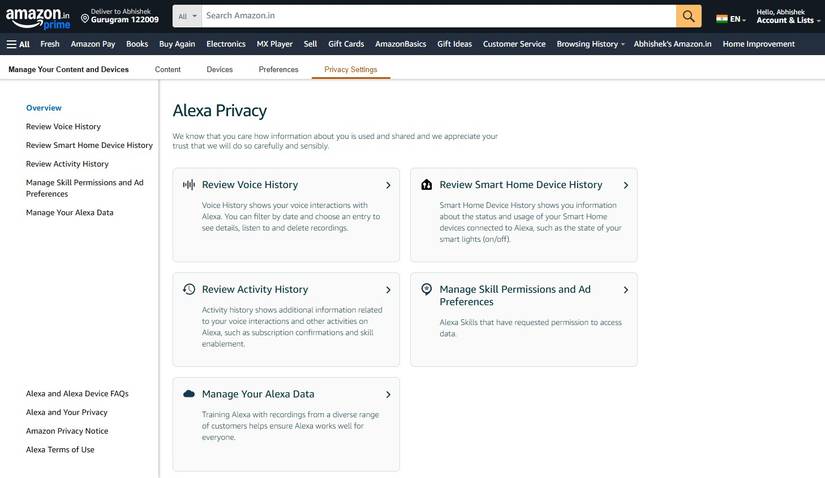Switch to the Devices tab
This screenshot has width=825, height=478.
click(x=219, y=69)
